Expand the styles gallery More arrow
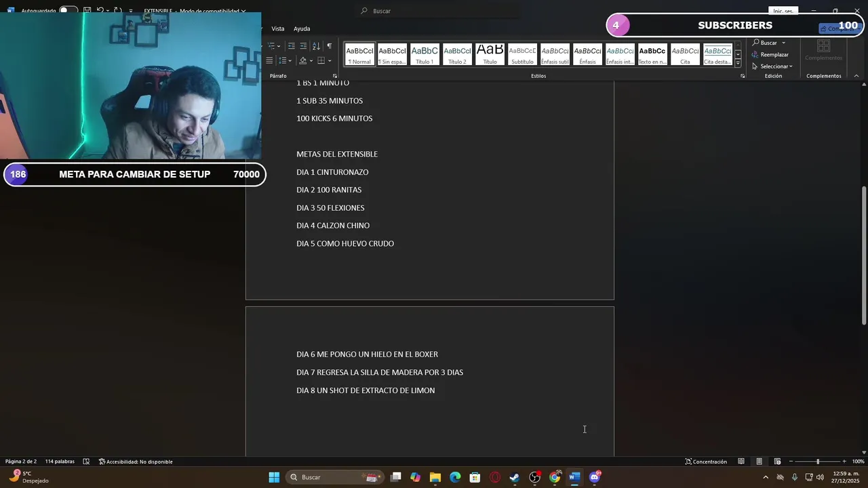Image resolution: width=868 pixels, height=488 pixels. pyautogui.click(x=738, y=62)
